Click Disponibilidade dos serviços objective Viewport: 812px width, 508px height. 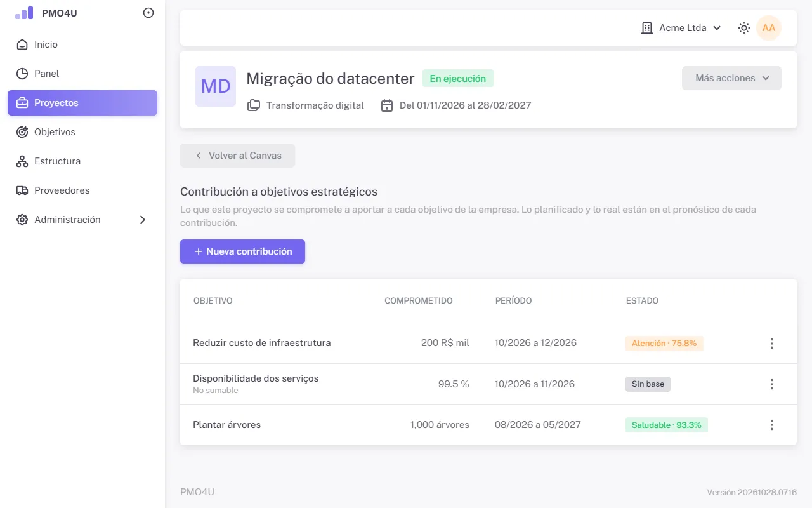click(x=256, y=378)
